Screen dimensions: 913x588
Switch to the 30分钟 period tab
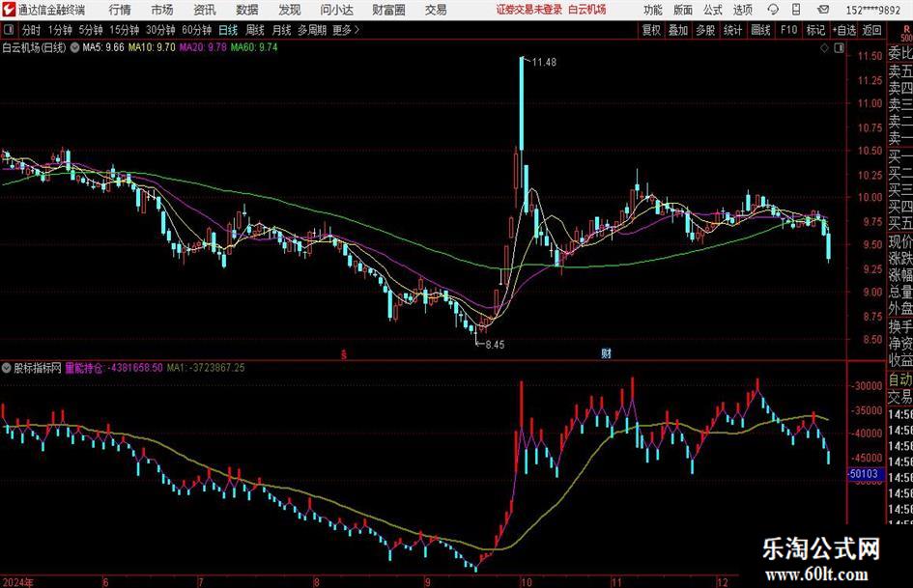pyautogui.click(x=160, y=30)
